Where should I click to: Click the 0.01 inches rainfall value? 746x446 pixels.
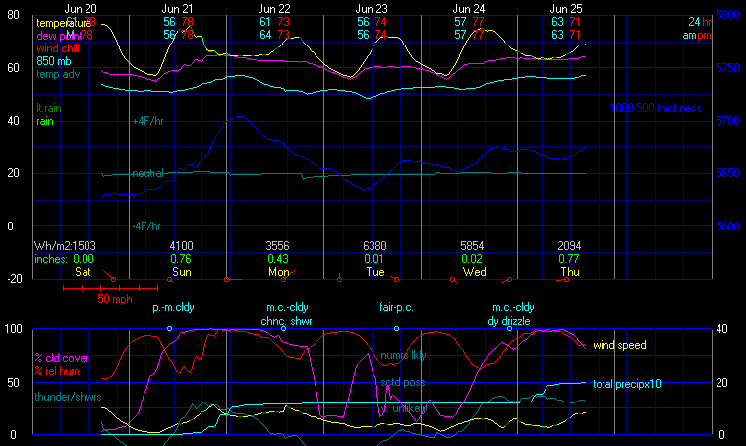(375, 259)
